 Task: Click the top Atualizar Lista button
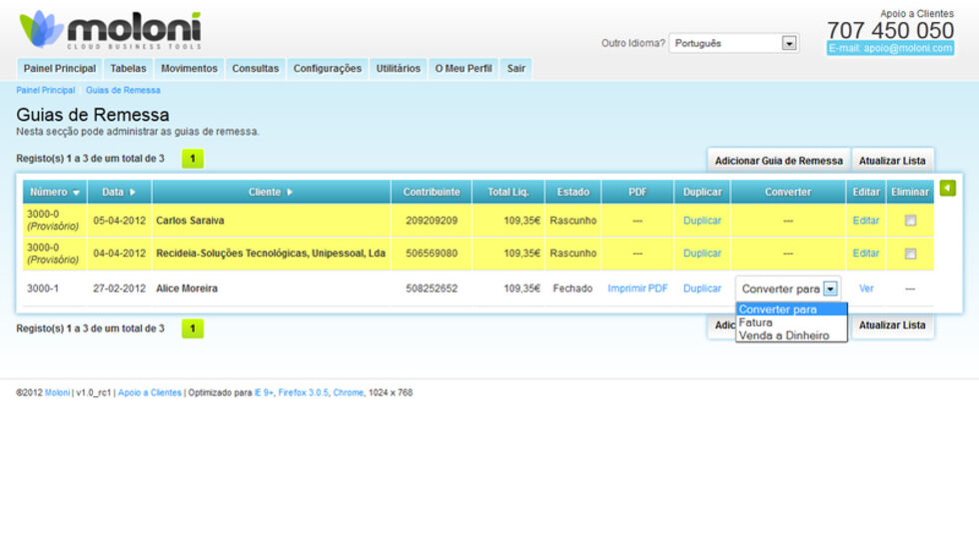(x=892, y=161)
